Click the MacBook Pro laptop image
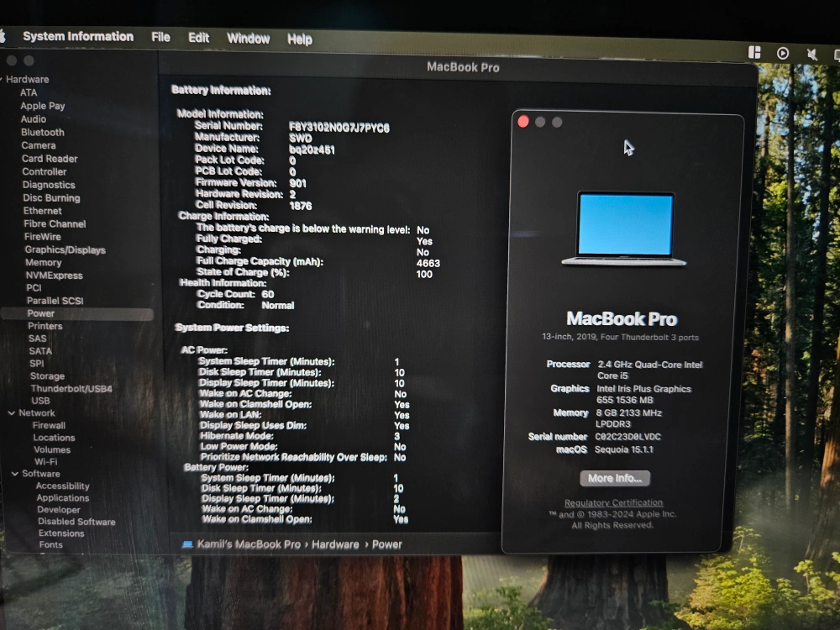 (624, 228)
